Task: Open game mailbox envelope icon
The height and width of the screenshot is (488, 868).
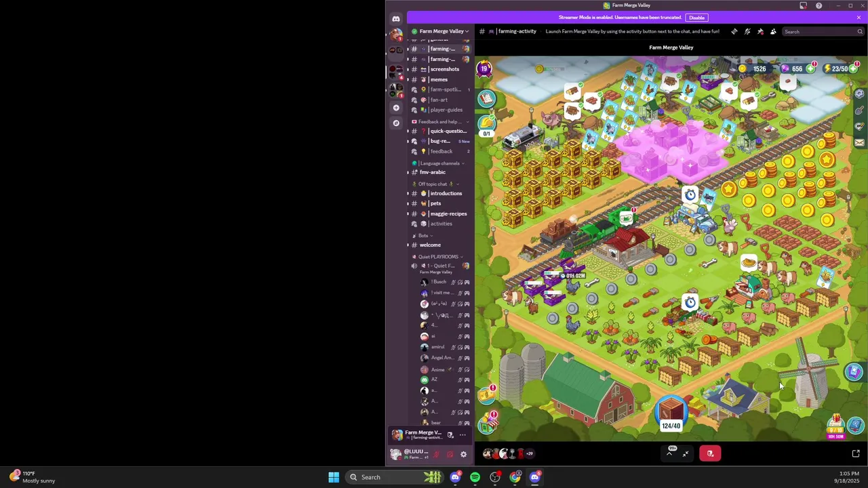Action: coord(859,143)
